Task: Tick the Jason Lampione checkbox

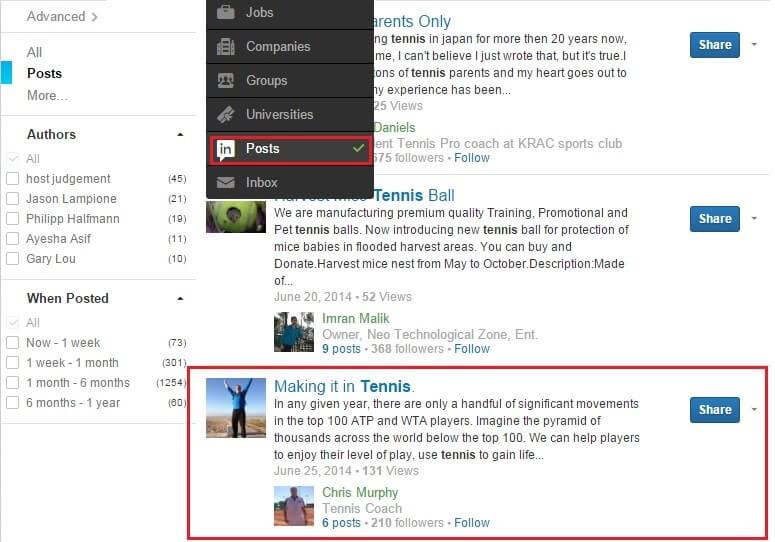Action: coord(13,199)
